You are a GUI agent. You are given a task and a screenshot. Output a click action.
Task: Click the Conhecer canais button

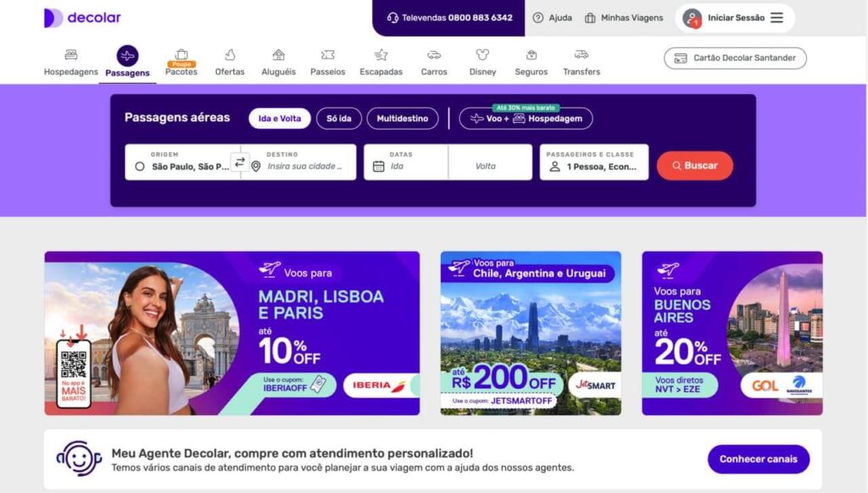(759, 459)
